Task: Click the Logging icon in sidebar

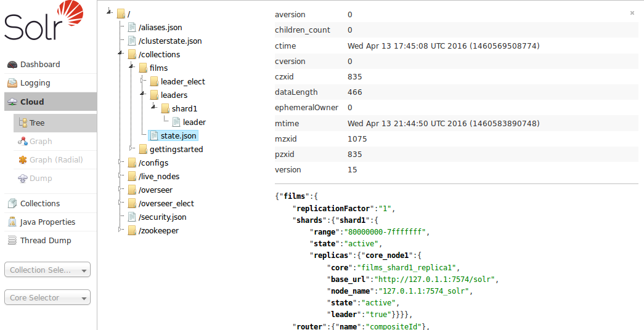Action: tap(12, 83)
